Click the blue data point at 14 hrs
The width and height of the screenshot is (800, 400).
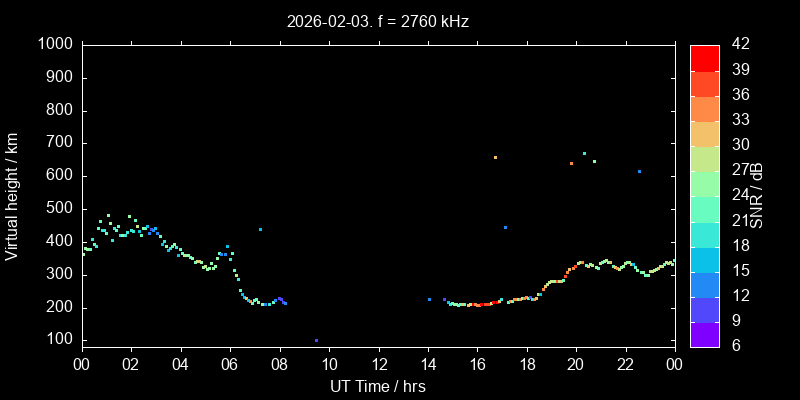pos(429,299)
